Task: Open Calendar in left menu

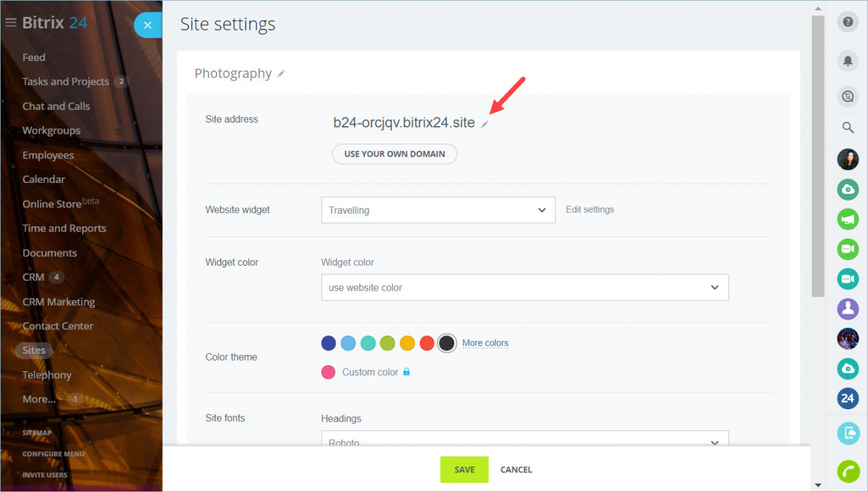Action: (x=44, y=180)
